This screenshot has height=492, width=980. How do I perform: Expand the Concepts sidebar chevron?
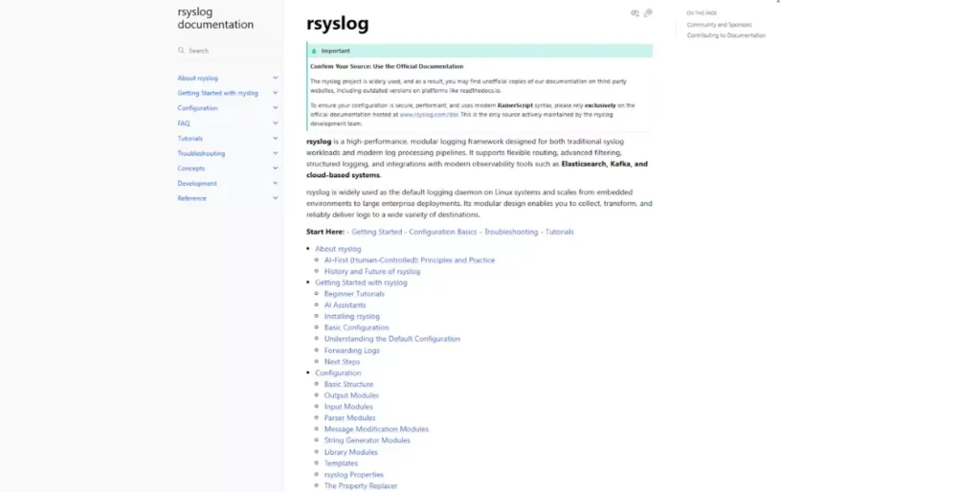(x=276, y=168)
